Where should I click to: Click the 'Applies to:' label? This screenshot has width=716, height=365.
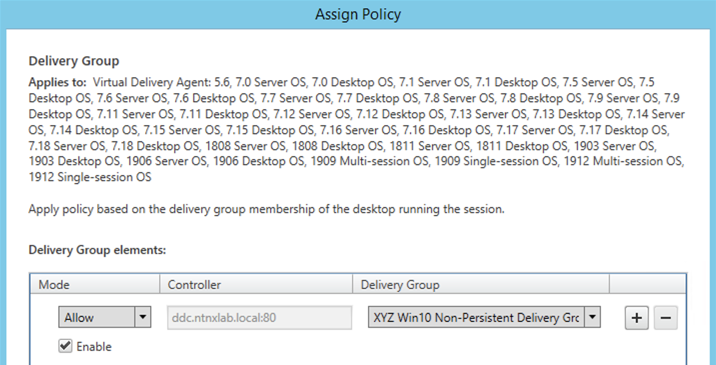pos(58,82)
